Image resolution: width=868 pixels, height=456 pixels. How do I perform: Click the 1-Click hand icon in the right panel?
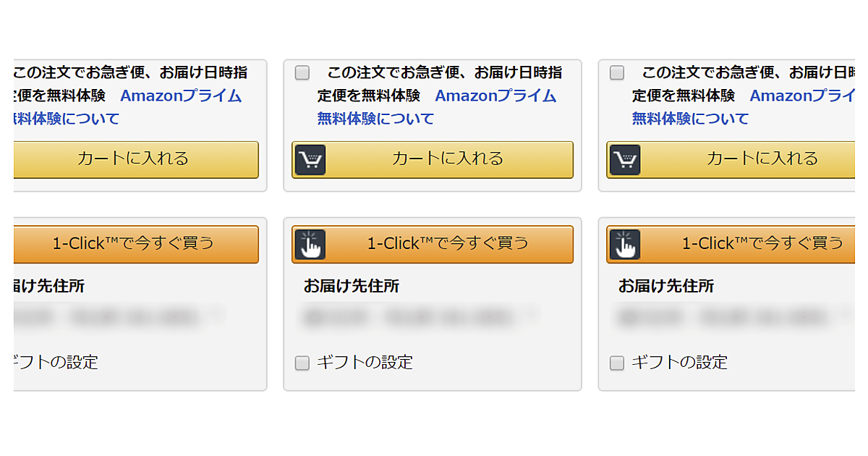click(x=625, y=245)
